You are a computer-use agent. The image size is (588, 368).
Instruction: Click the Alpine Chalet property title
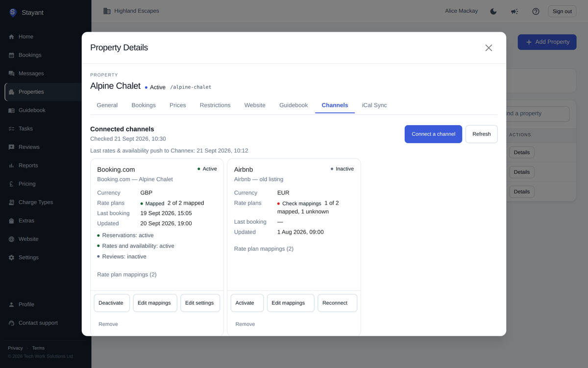pos(115,86)
